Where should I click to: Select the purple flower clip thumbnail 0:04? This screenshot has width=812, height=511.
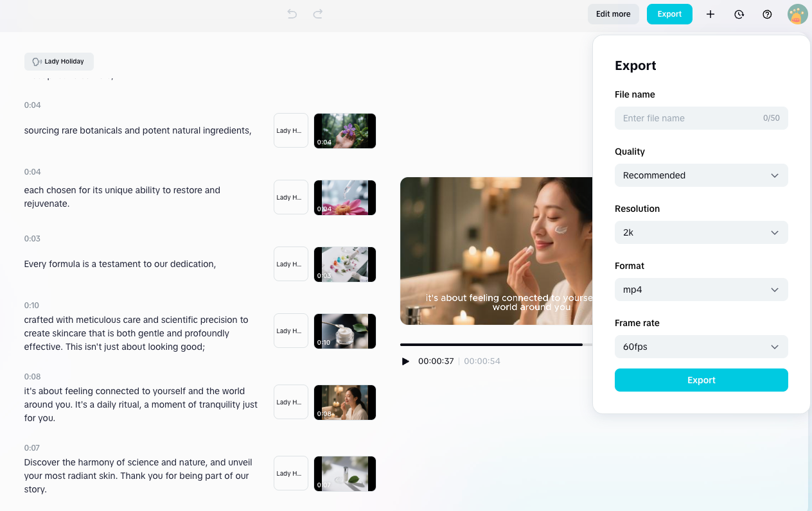345,131
